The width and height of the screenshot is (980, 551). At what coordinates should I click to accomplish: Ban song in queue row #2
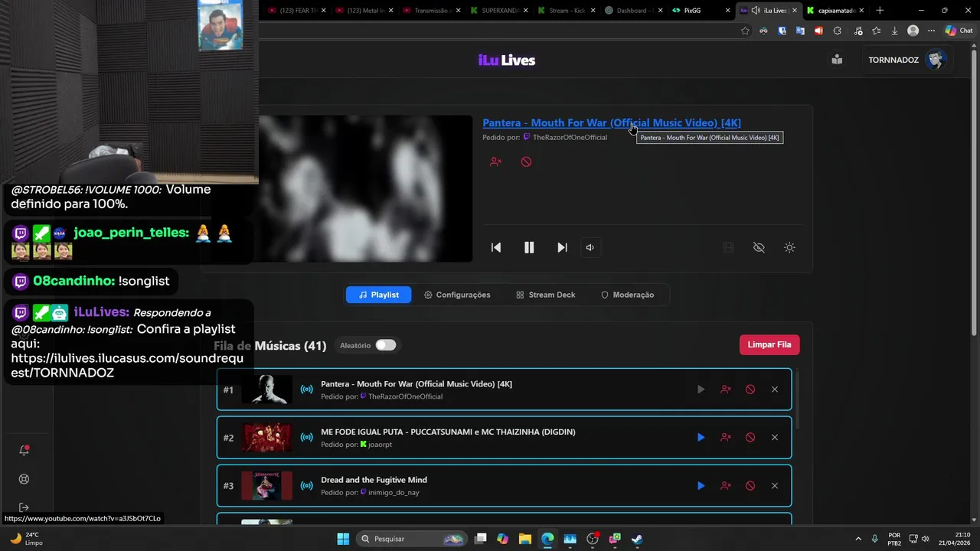click(750, 438)
